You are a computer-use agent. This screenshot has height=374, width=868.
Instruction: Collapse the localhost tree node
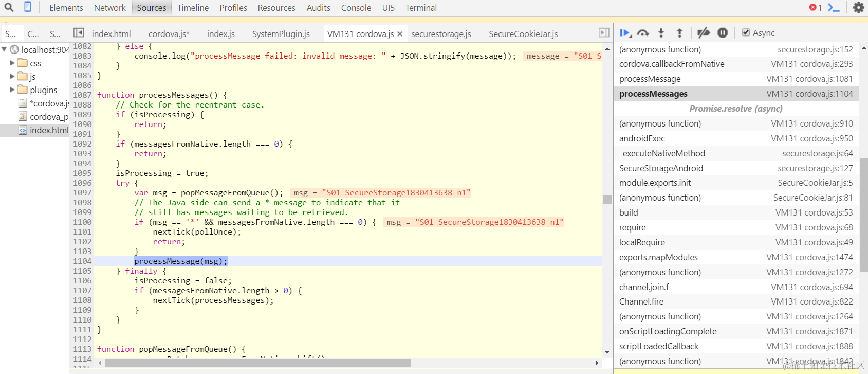click(x=5, y=49)
